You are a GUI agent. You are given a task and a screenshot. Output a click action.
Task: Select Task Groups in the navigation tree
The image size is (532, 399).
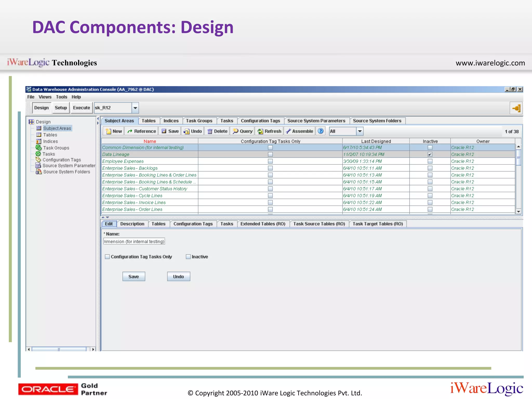tap(56, 148)
